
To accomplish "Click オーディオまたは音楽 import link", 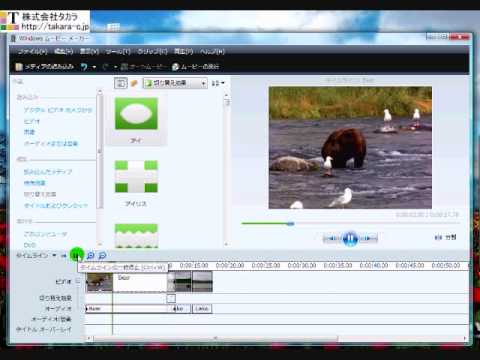I will click(51, 144).
